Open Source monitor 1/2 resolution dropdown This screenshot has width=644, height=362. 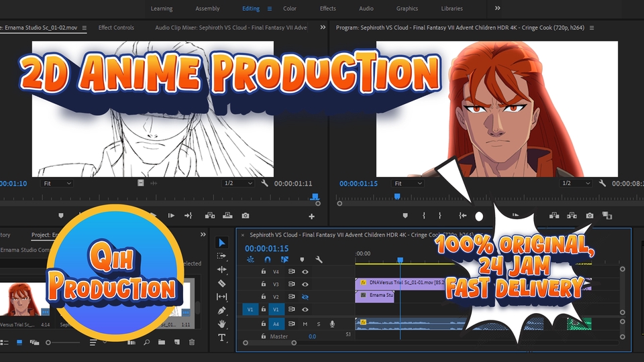click(237, 183)
